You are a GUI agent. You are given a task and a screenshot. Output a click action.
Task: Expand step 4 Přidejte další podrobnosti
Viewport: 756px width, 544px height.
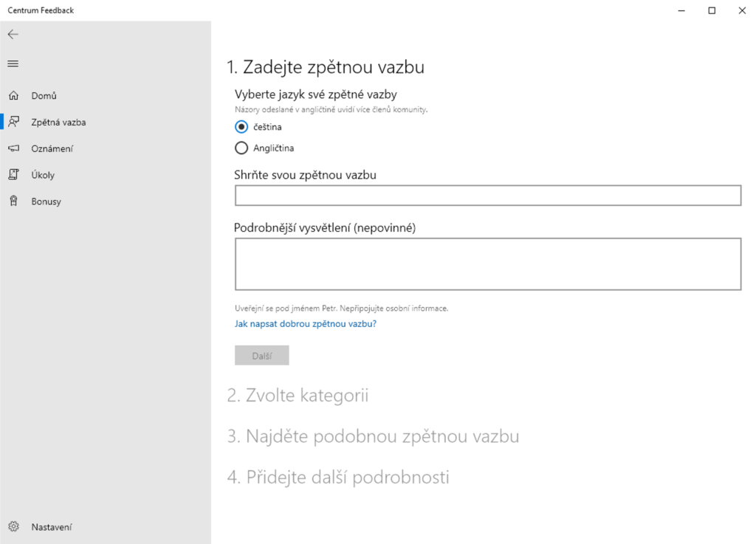338,477
